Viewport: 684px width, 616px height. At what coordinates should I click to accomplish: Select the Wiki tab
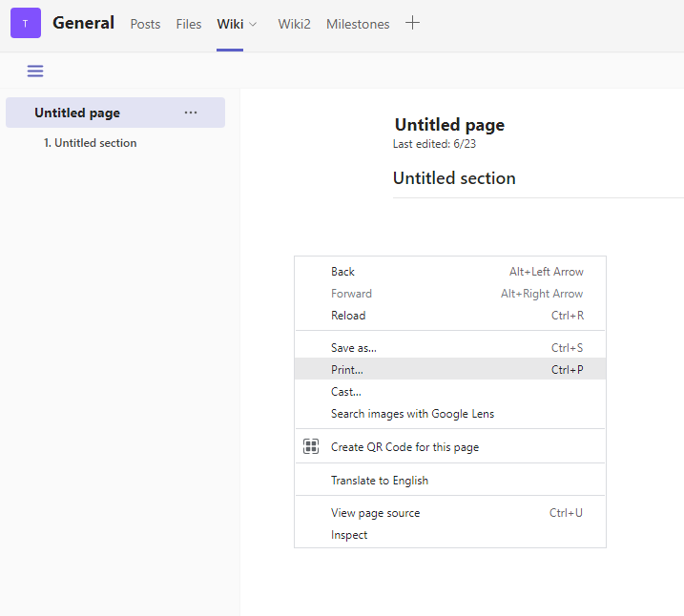click(230, 24)
